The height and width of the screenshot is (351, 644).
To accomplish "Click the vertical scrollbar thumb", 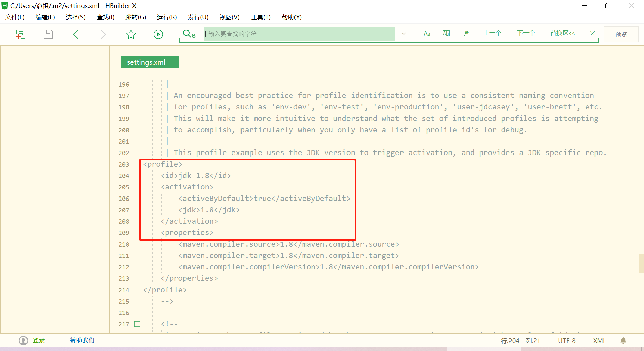I will coord(641,264).
